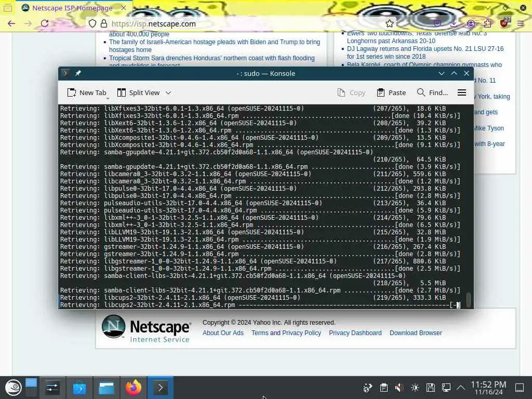
Task: Open the uBlock Origin extension icon
Action: click(x=504, y=23)
